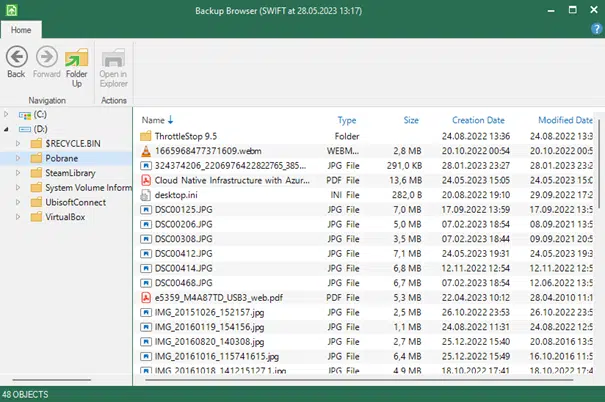Click the Back navigation arrow icon
Viewport: 605px width, 402px height.
pos(16,58)
